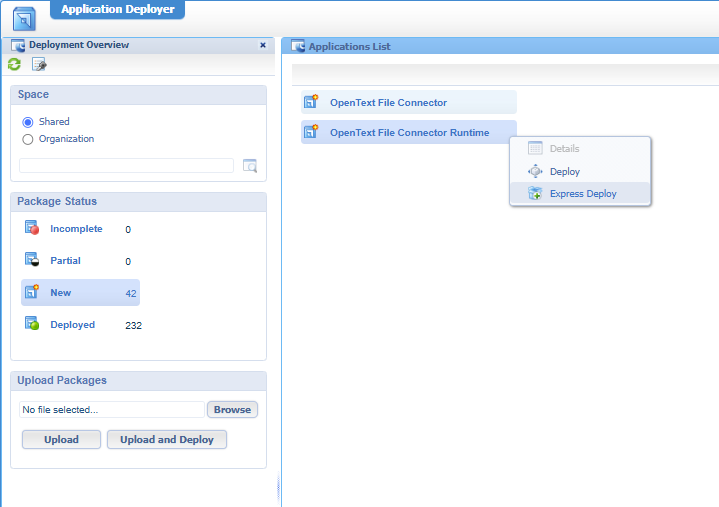
Task: Click the deployment settings icon beside refresh
Action: (x=39, y=64)
